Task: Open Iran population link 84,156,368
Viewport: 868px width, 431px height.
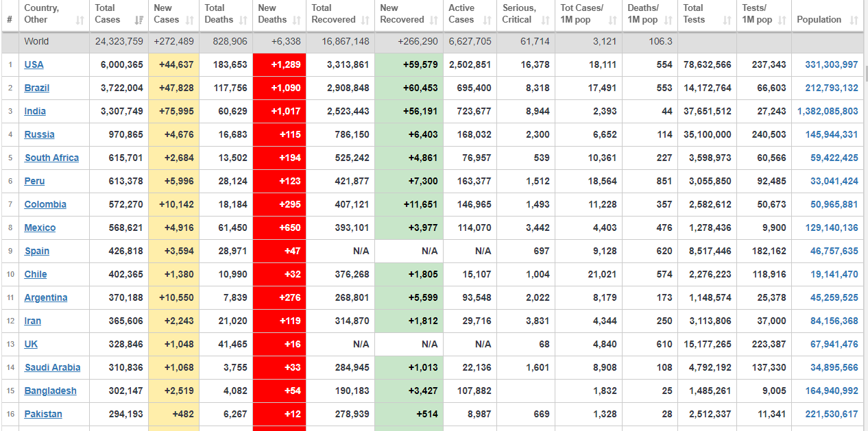Action: (834, 321)
